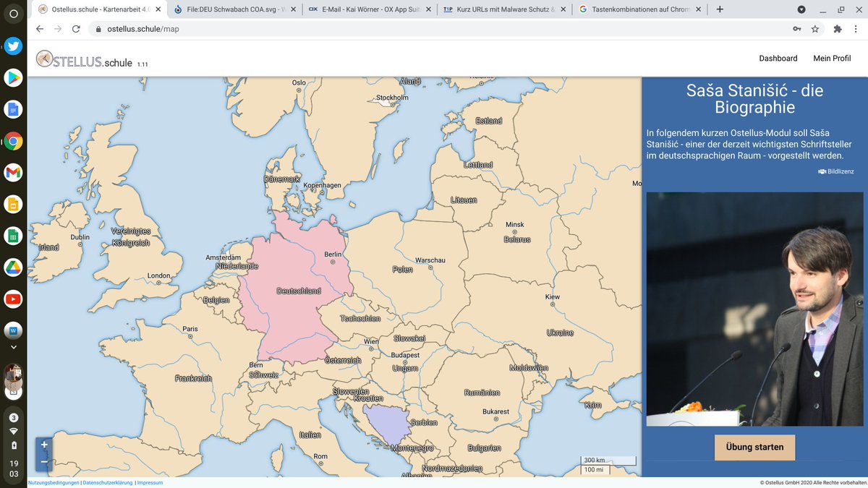868x488 pixels.
Task: Click the Paris city label
Action: click(190, 329)
